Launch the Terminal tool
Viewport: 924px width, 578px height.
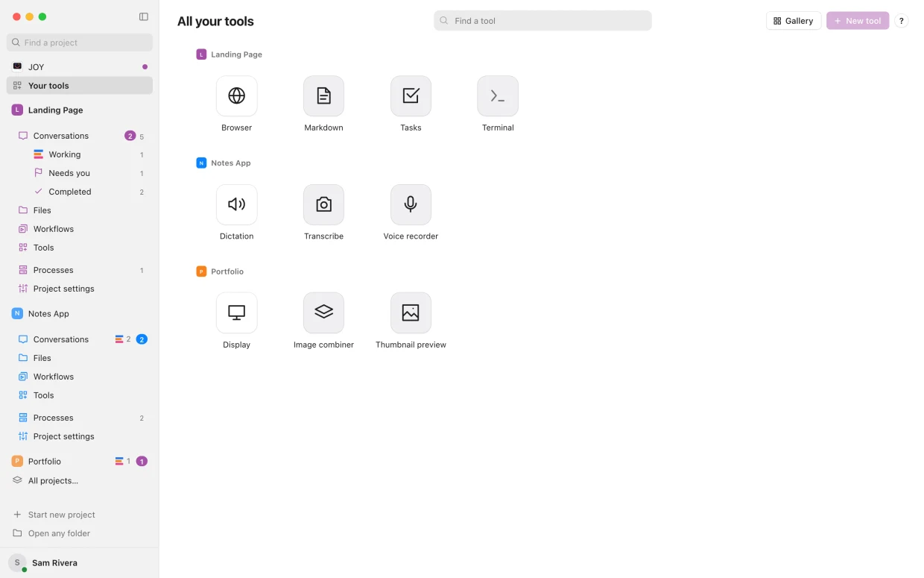[498, 95]
